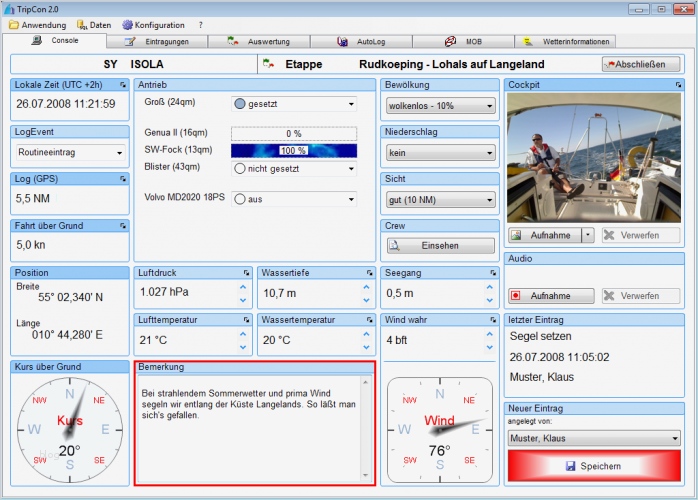Click the Kurs über Grund compass
Screen dimensions: 698x500
(x=70, y=430)
